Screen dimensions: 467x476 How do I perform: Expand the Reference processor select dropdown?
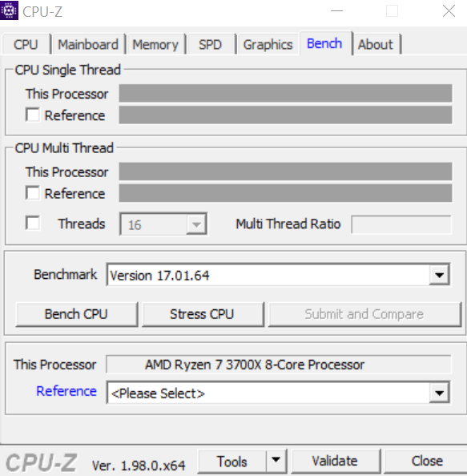click(439, 393)
